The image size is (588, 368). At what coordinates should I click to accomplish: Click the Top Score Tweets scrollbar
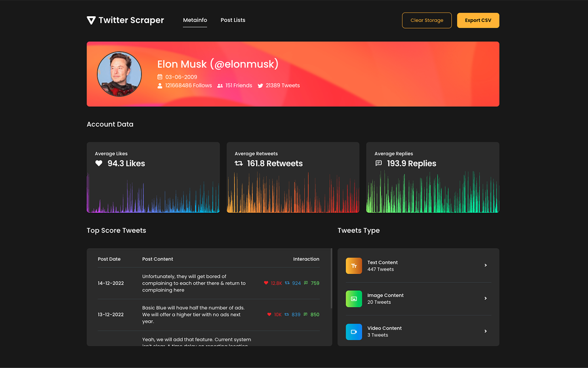tap(331, 278)
